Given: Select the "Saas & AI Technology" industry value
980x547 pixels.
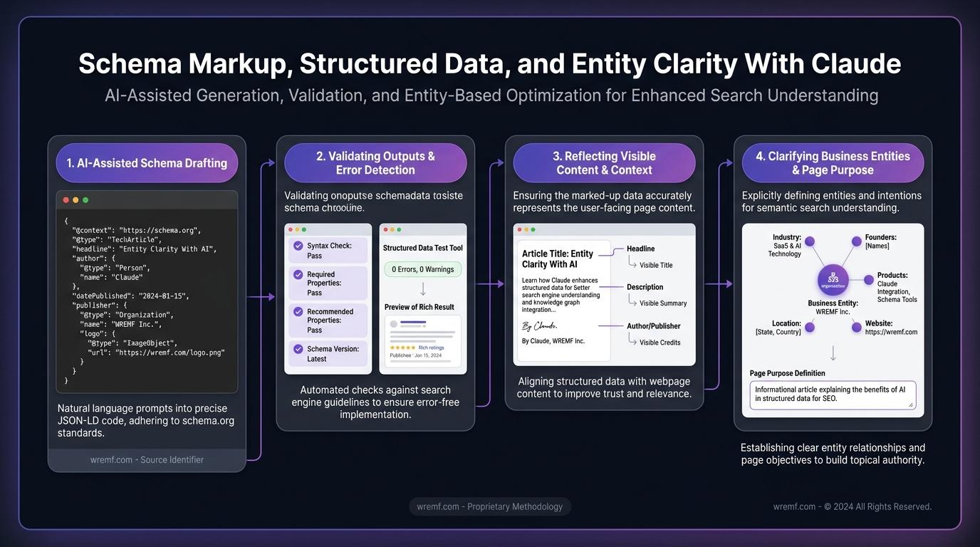Looking at the screenshot, I should [x=784, y=250].
